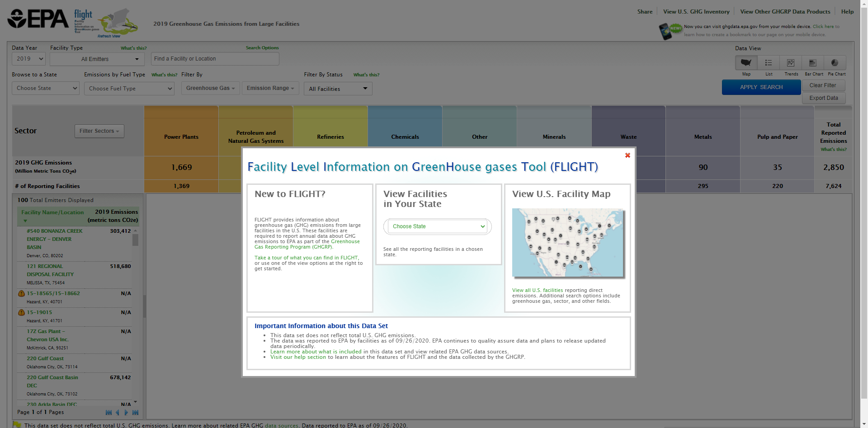Click the Export Data button

823,98
